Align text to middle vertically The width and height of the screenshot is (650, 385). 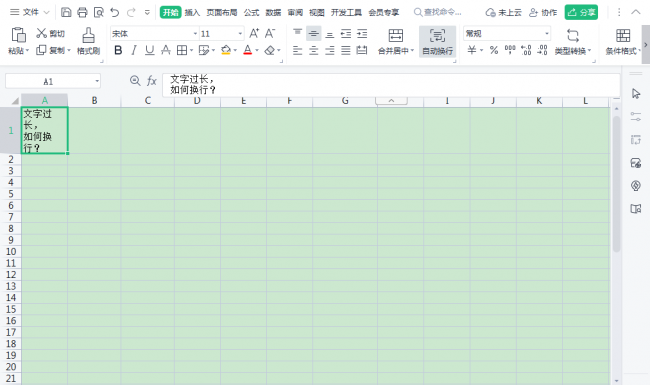tap(313, 33)
